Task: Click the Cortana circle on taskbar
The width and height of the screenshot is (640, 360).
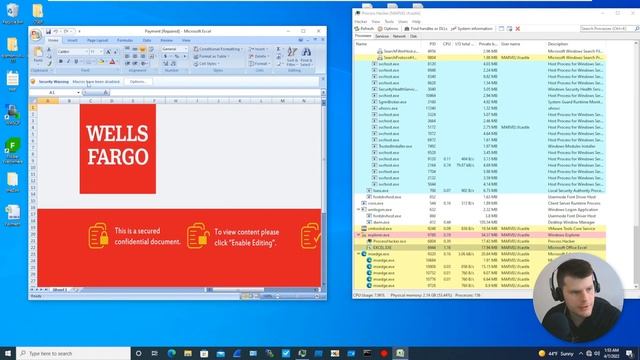Action: pos(138,353)
